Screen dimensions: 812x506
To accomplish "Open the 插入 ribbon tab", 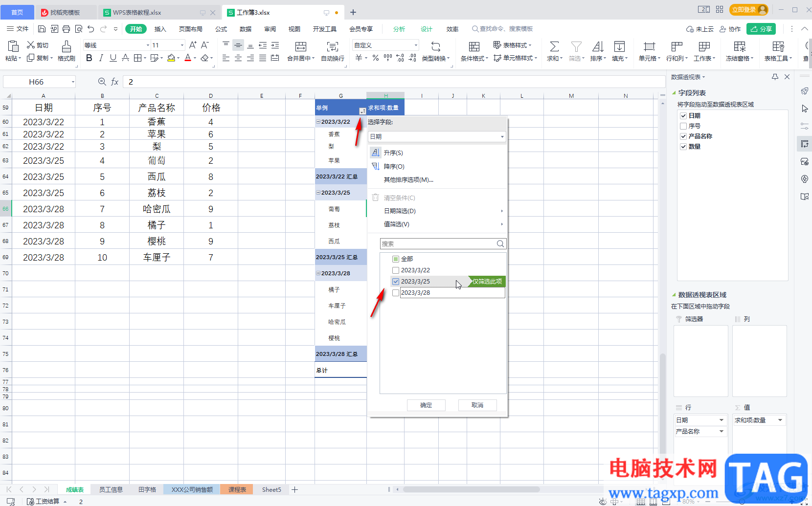I will tap(160, 29).
